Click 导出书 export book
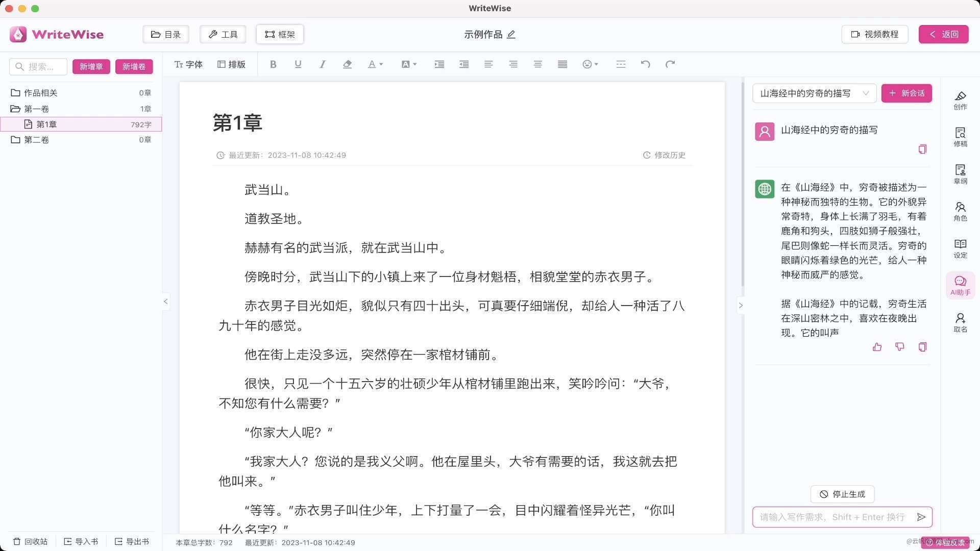This screenshot has height=551, width=980. coord(132,541)
